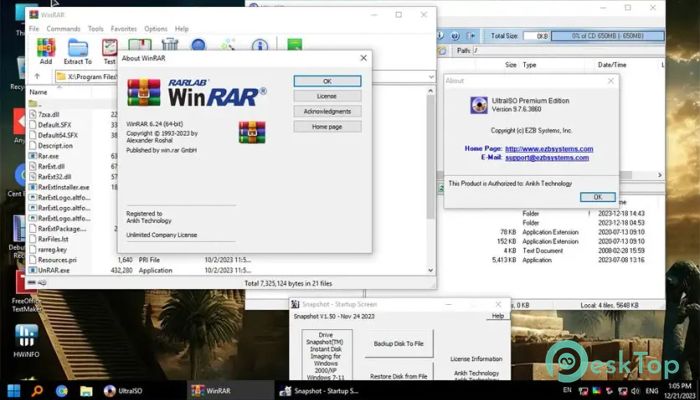Click the arrow-page toolbar icon in UltraISO
Viewport: 700px width, 400px height.
pos(470,36)
